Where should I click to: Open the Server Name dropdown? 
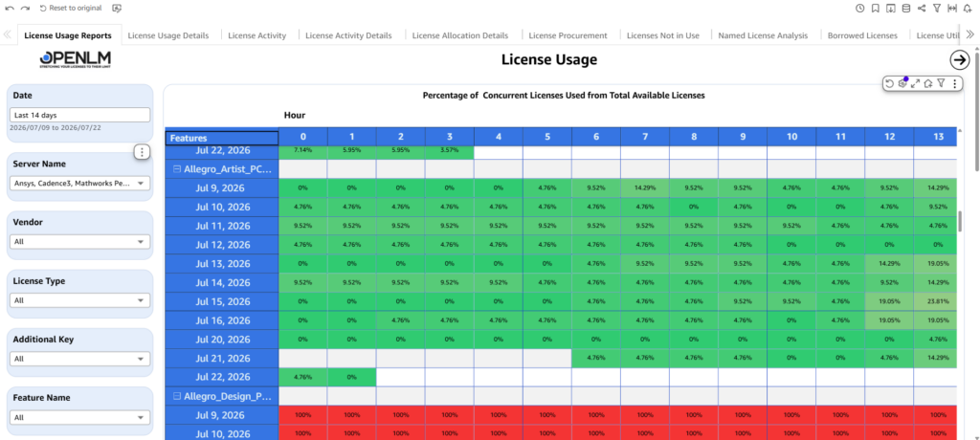(x=79, y=183)
